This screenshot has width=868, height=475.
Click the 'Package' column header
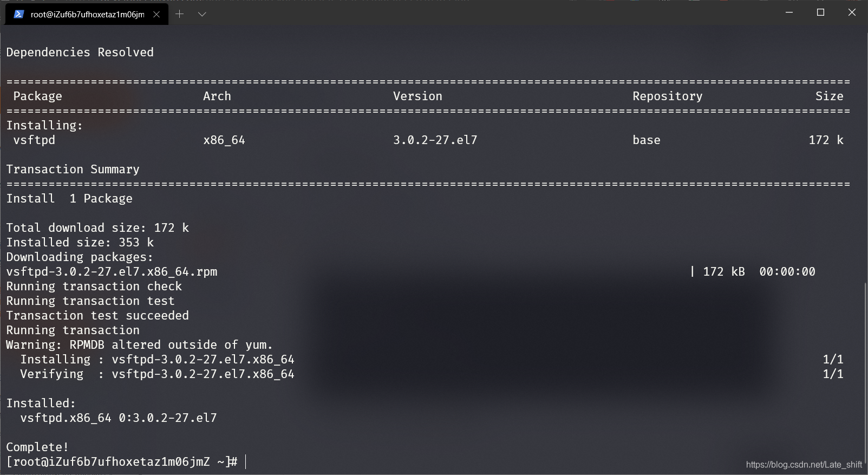tap(37, 96)
